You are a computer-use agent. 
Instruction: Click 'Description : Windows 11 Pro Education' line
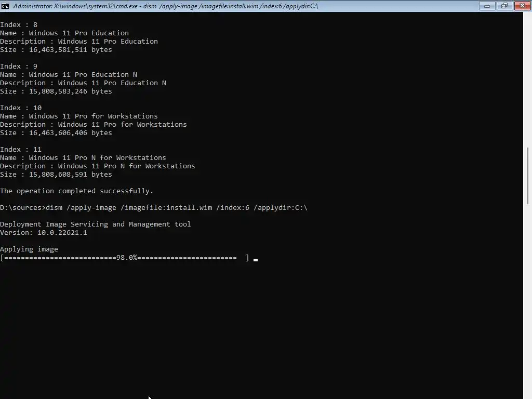point(79,42)
